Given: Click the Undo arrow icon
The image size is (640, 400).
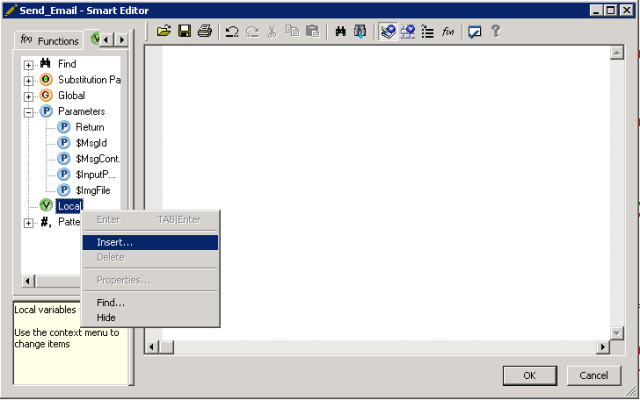Looking at the screenshot, I should click(231, 31).
